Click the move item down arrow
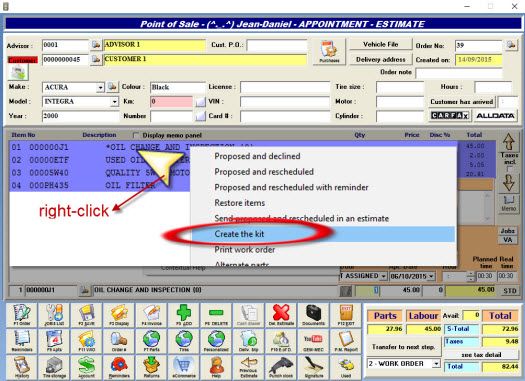525x381 pixels. pyautogui.click(x=509, y=183)
